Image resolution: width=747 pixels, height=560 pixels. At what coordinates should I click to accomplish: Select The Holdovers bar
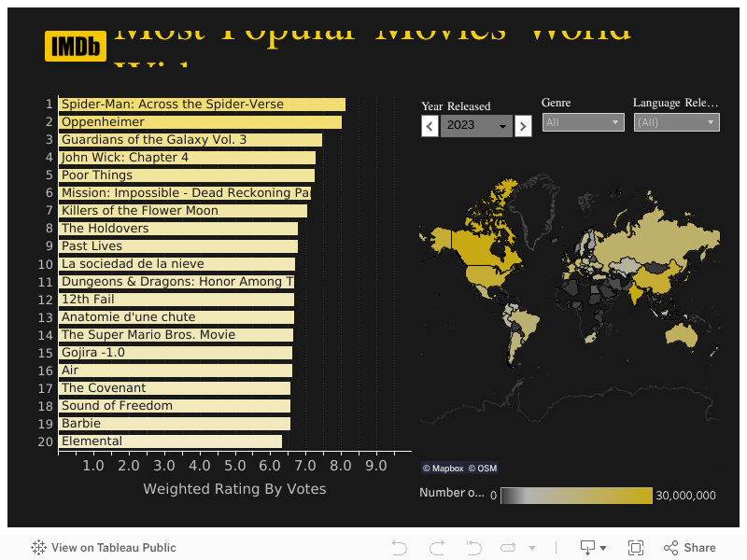point(178,229)
